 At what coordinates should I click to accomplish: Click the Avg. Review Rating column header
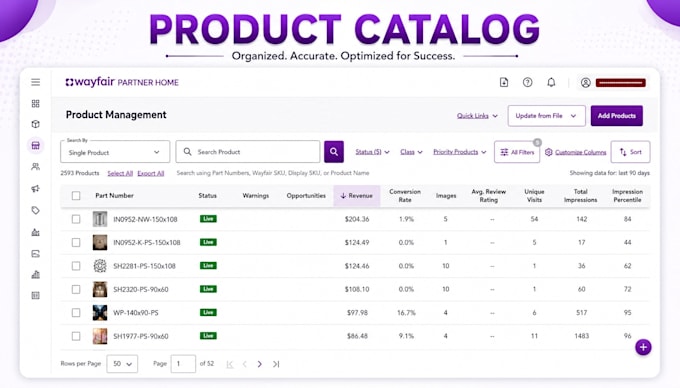point(489,196)
